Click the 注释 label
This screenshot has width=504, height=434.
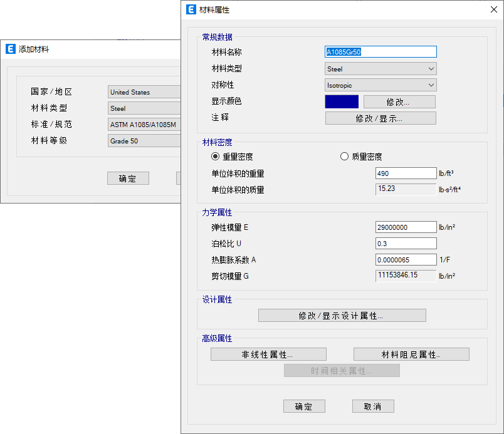point(220,118)
